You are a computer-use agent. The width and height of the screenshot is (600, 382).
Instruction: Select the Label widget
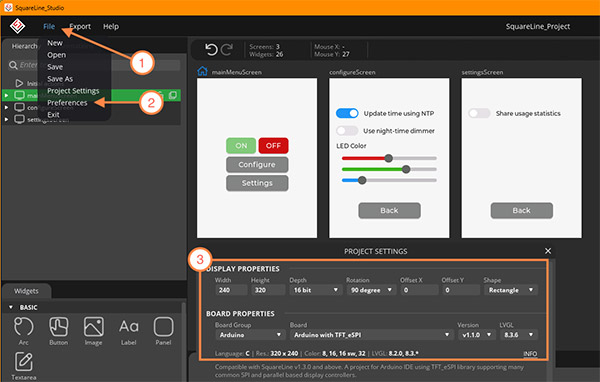coord(129,331)
